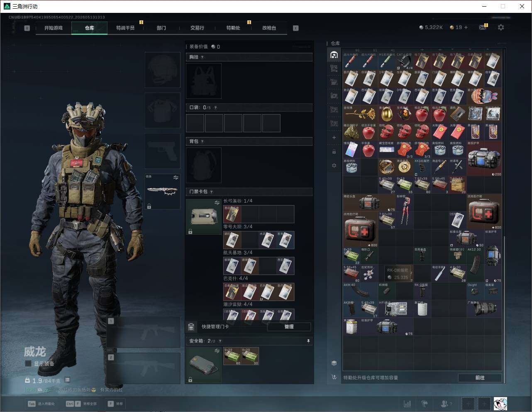Screen dimensions: 532x412
Task: Switch to the 开始游戏 tab
Action: 54,28
